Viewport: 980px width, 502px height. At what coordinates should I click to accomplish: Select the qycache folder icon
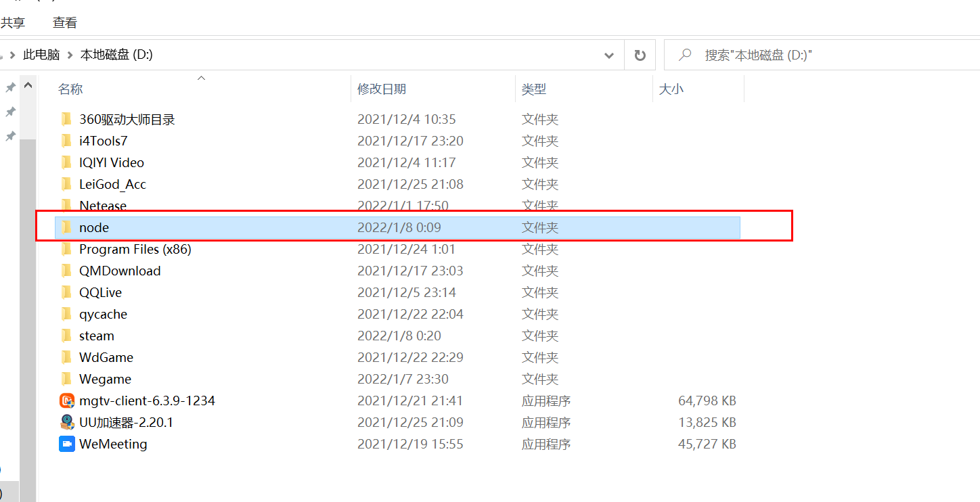tap(66, 314)
